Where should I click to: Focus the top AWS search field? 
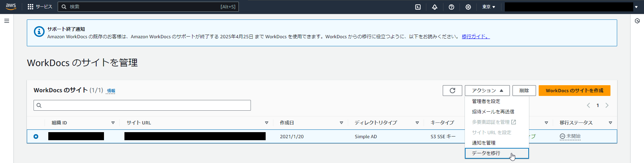coord(148,7)
